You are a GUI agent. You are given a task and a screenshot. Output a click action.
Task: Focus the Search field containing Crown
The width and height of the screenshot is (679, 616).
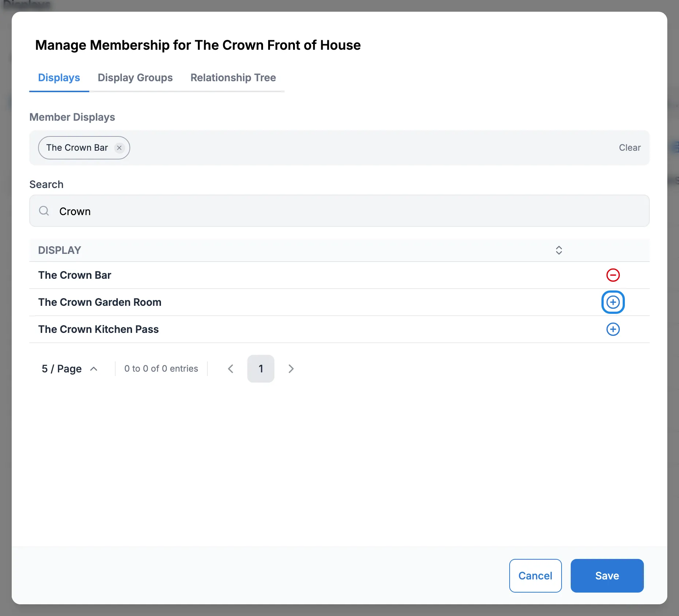(x=339, y=211)
